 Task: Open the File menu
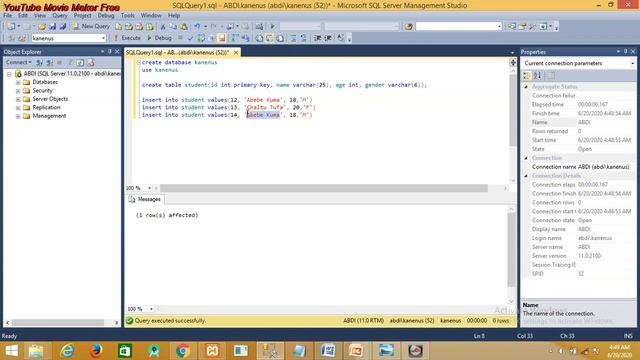point(7,16)
